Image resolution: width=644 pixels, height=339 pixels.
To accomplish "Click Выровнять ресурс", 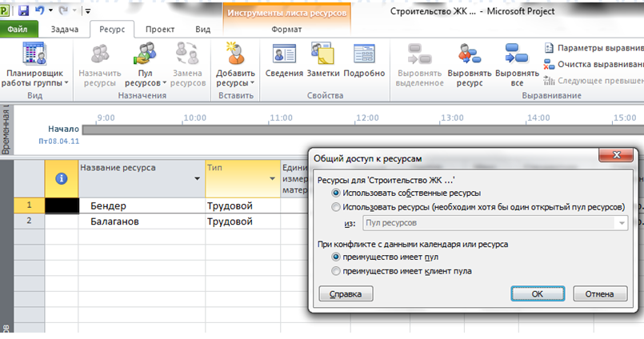I will 470,65.
